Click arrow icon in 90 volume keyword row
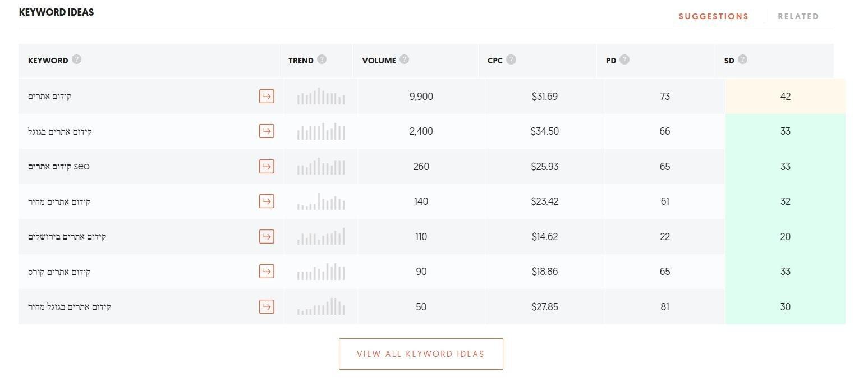The width and height of the screenshot is (868, 381). [x=267, y=271]
